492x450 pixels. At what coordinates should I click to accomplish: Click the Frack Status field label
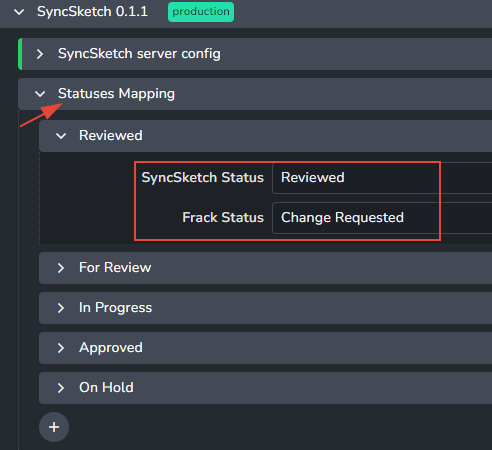[x=223, y=218]
